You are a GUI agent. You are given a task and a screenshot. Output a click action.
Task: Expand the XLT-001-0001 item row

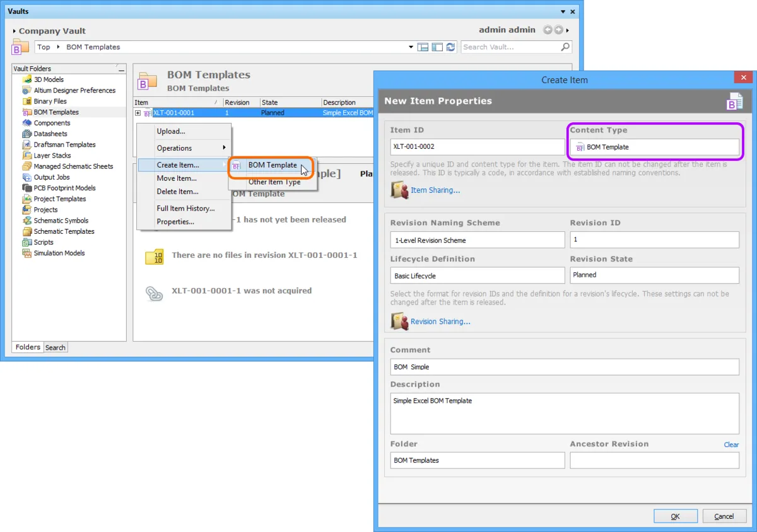pyautogui.click(x=138, y=113)
